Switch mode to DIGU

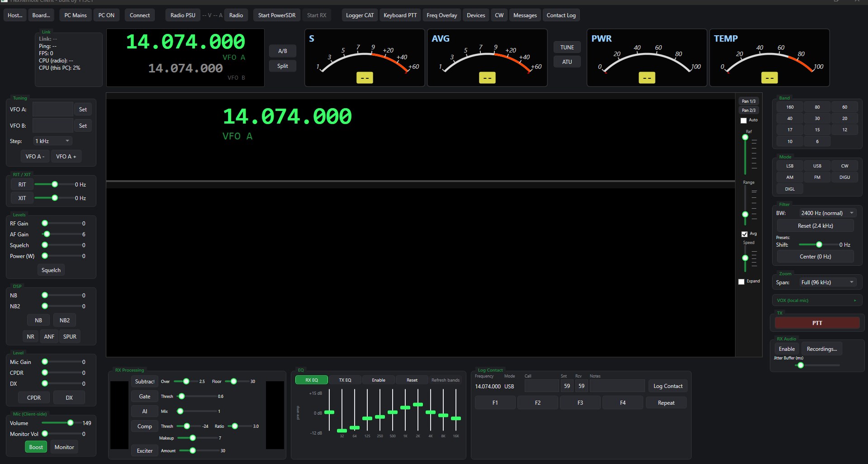[x=844, y=177]
